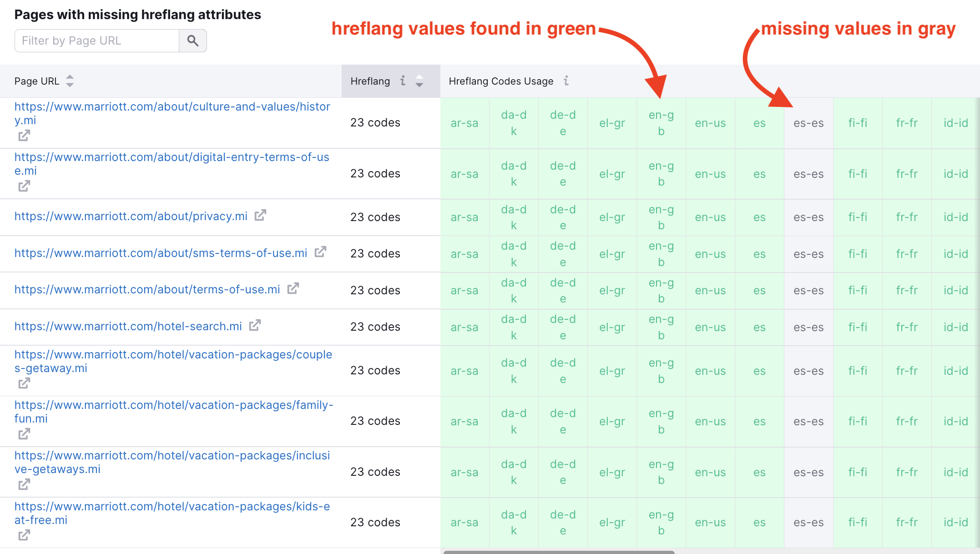Click the external link icon for sms-terms-of-use.mi
The height and width of the screenshot is (554, 980).
click(321, 252)
